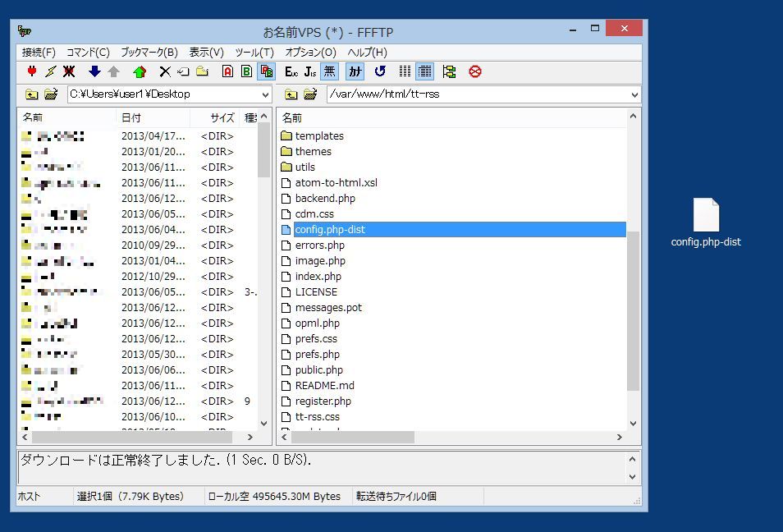Viewport: 783px width, 532px height.
Task: Sort local list by サイズ column
Action: tap(213, 117)
